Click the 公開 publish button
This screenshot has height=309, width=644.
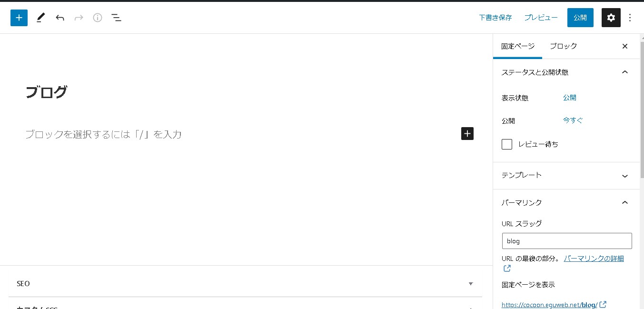pyautogui.click(x=580, y=18)
